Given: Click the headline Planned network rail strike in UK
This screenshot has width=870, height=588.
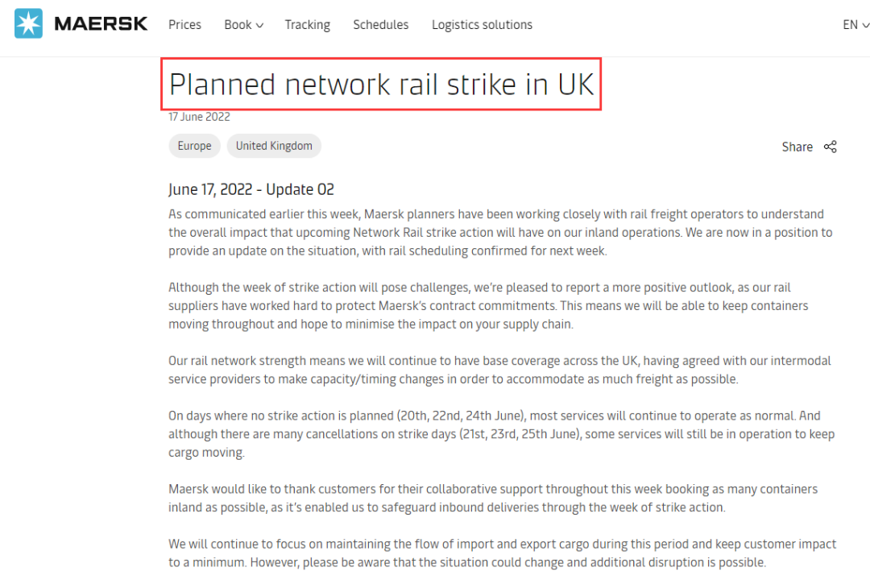Looking at the screenshot, I should (381, 85).
